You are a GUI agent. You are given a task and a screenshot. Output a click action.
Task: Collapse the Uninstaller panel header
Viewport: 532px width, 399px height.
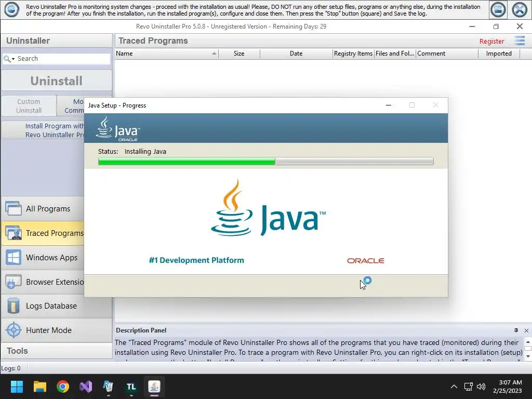tap(56, 41)
